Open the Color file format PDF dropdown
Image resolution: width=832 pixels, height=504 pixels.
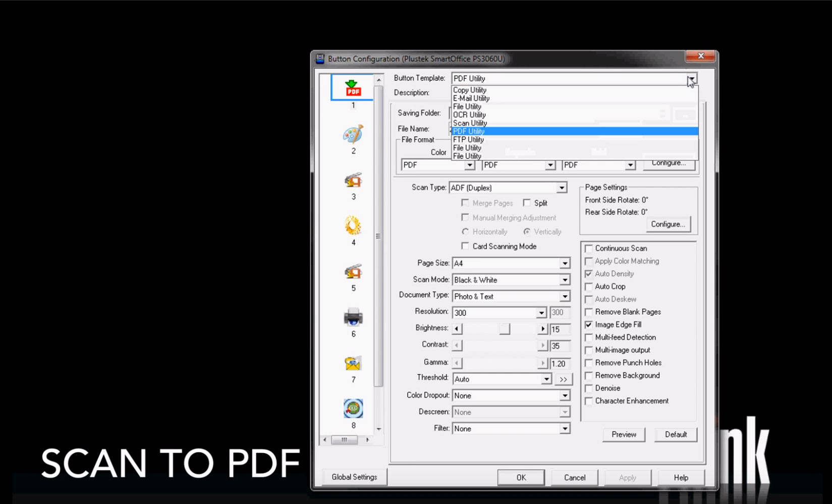pos(470,165)
